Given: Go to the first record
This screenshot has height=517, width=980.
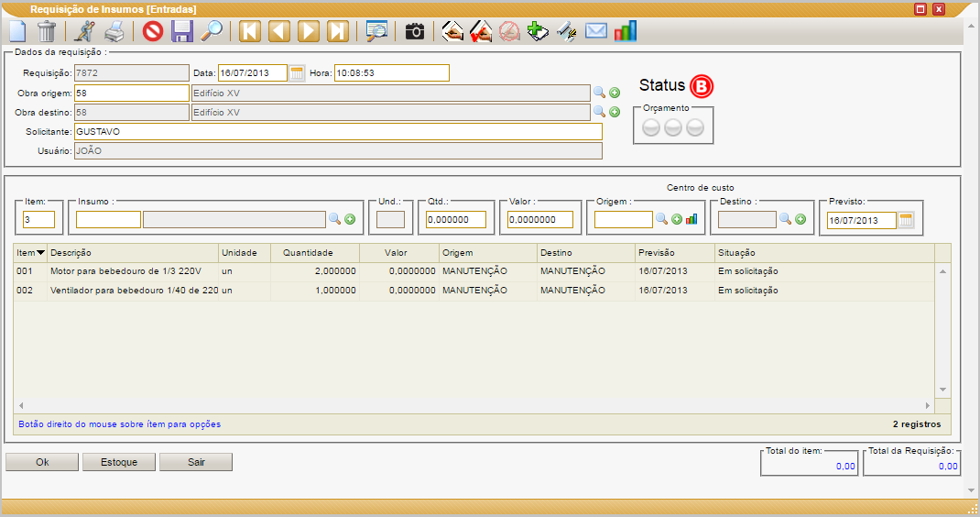Looking at the screenshot, I should click(x=250, y=30).
